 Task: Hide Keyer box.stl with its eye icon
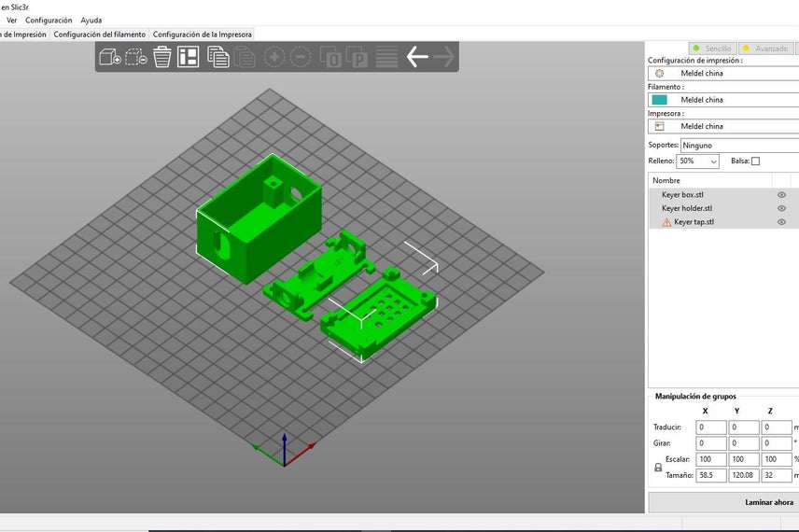point(781,195)
